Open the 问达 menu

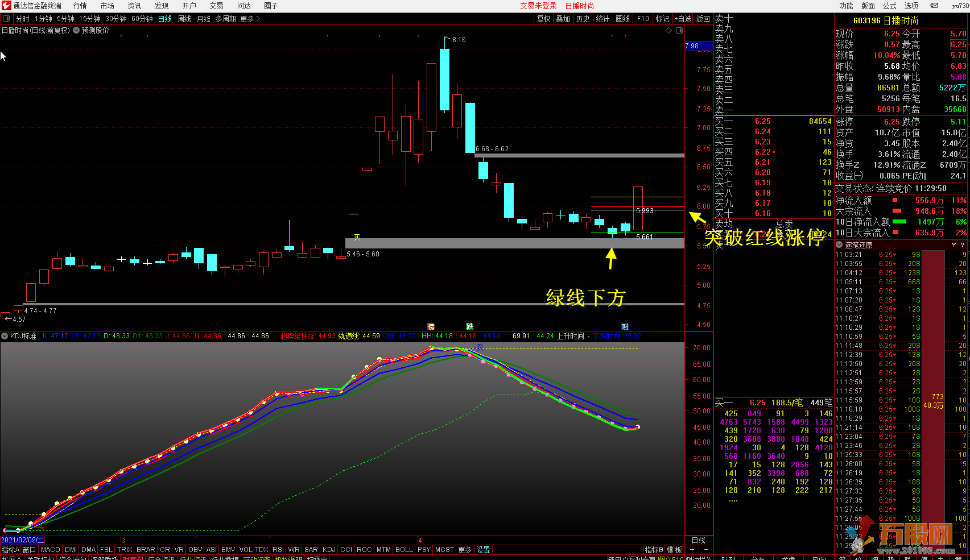pyautogui.click(x=244, y=6)
